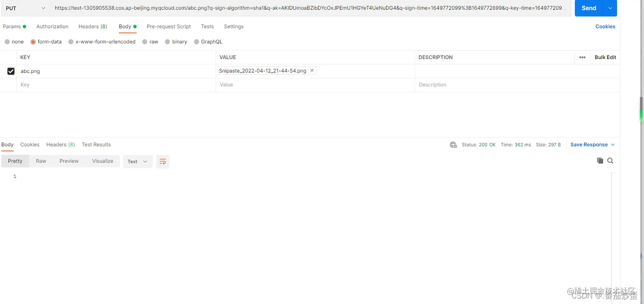Select the binary body type
This screenshot has height=304, width=644.
[x=176, y=42]
